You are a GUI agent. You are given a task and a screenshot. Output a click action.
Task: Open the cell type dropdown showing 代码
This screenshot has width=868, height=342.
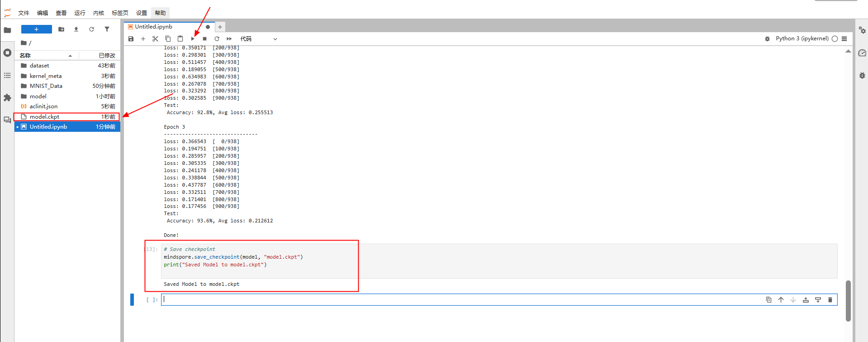tap(259, 39)
